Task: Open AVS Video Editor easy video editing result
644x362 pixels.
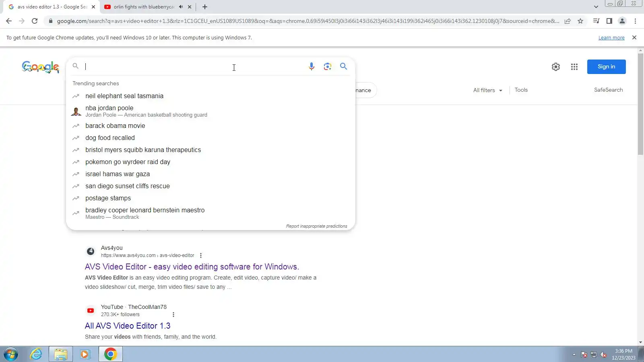Action: click(x=192, y=267)
